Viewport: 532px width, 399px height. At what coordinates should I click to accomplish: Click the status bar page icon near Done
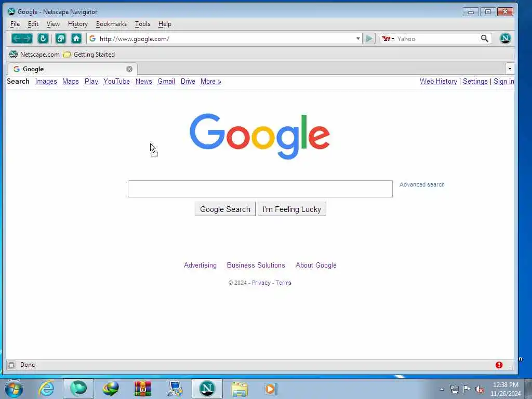(11, 365)
